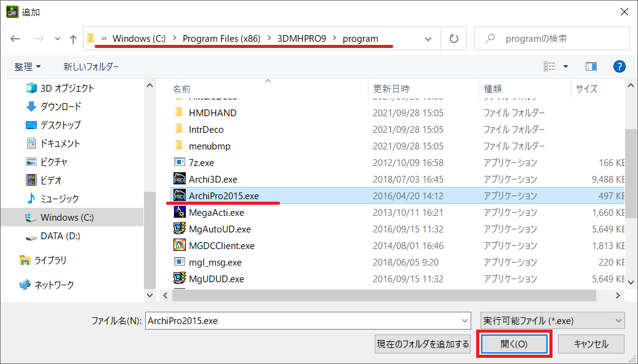638x364 pixels.
Task: Click the view layout icon
Action: 549,66
